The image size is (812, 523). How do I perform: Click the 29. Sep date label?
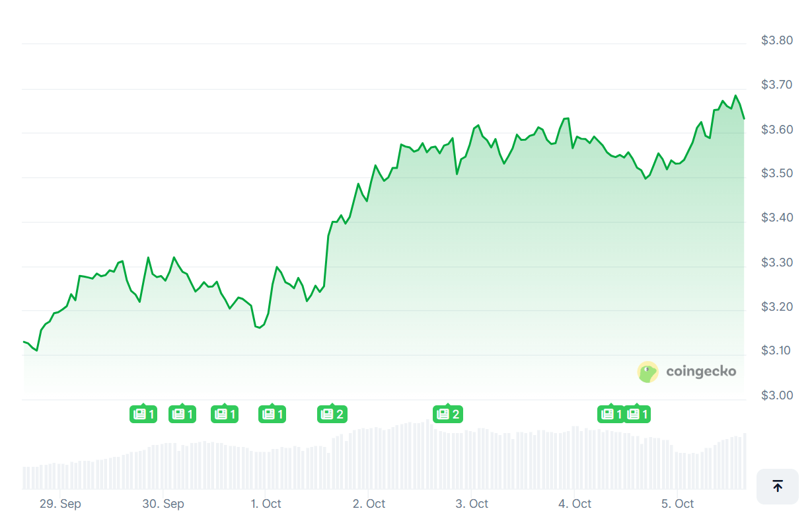coord(60,504)
